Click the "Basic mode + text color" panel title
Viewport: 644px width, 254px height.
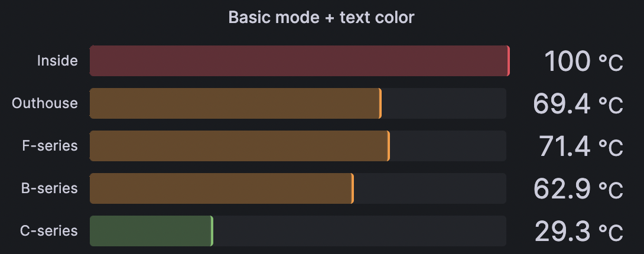point(321,17)
